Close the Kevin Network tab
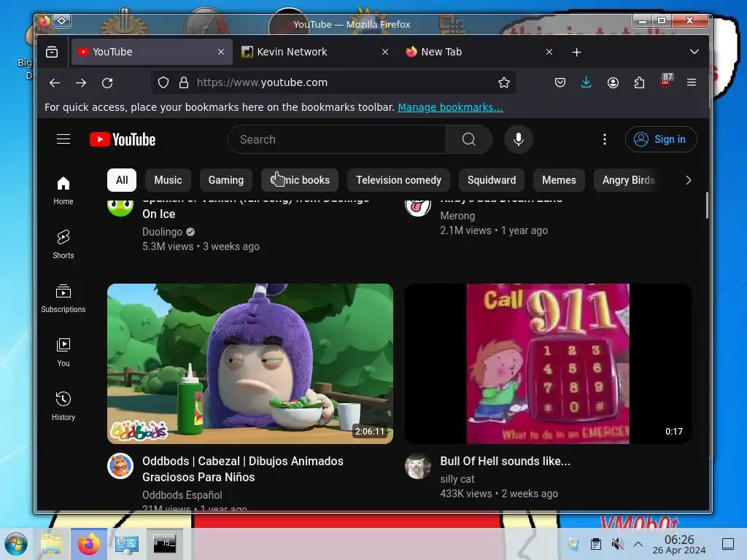Viewport: 747px width, 560px height. click(385, 52)
